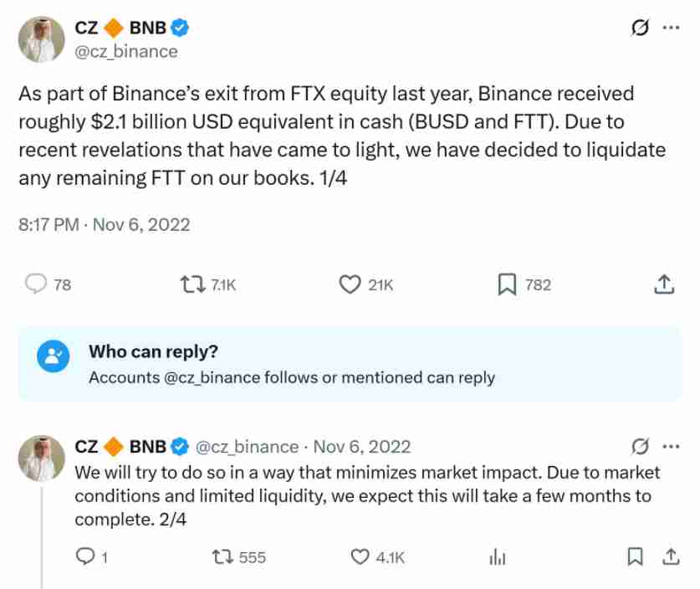Open the more options menu on main tweet
Image resolution: width=700 pixels, height=589 pixels.
pos(671,28)
